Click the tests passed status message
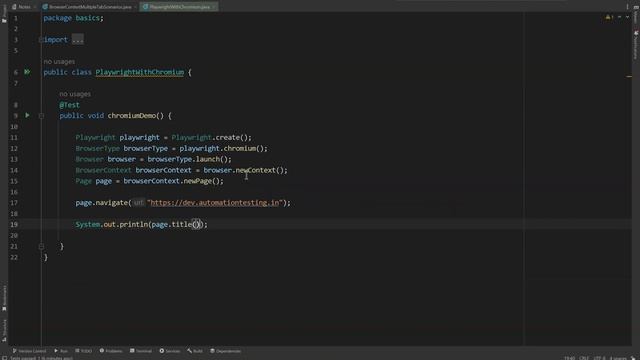The width and height of the screenshot is (640, 360). pos(41,358)
